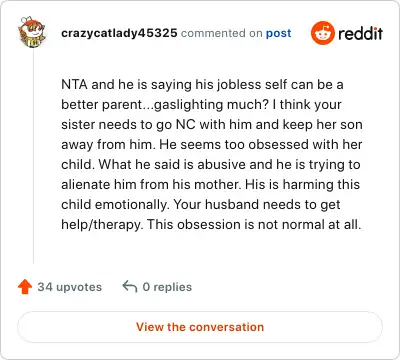Viewport: 400px width, 360px height.
Task: Click the 0 replies label
Action: 167,287
